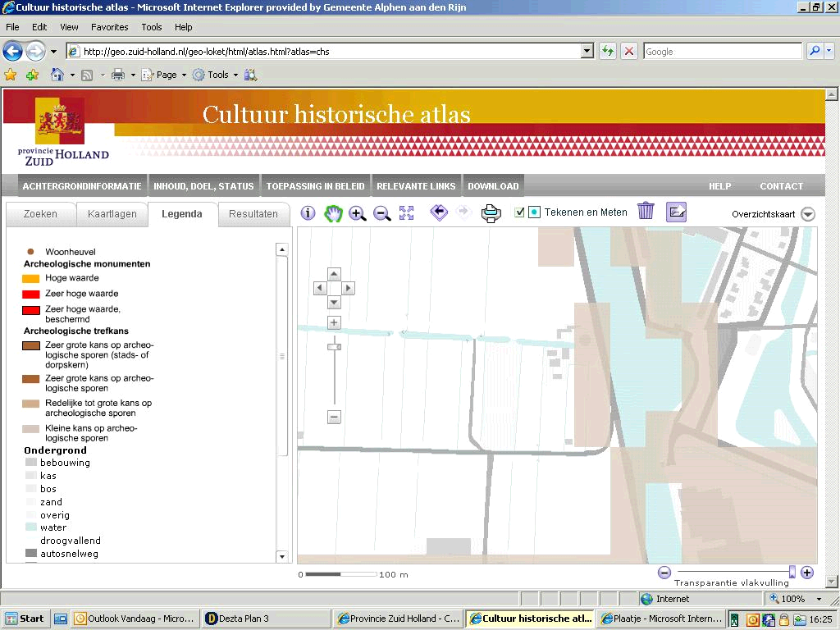Screen dimensions: 840x630
Task: Switch to the Zoeken tab
Action: (40, 214)
